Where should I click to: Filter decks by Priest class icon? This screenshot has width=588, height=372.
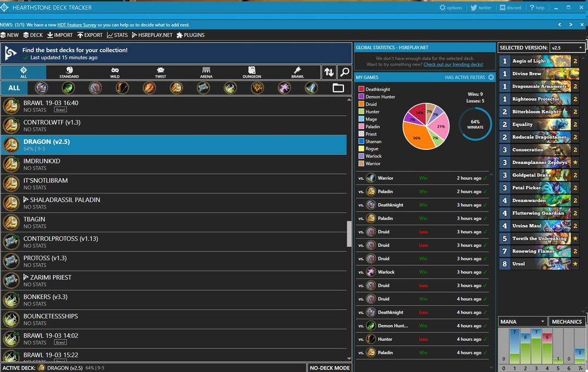point(203,88)
